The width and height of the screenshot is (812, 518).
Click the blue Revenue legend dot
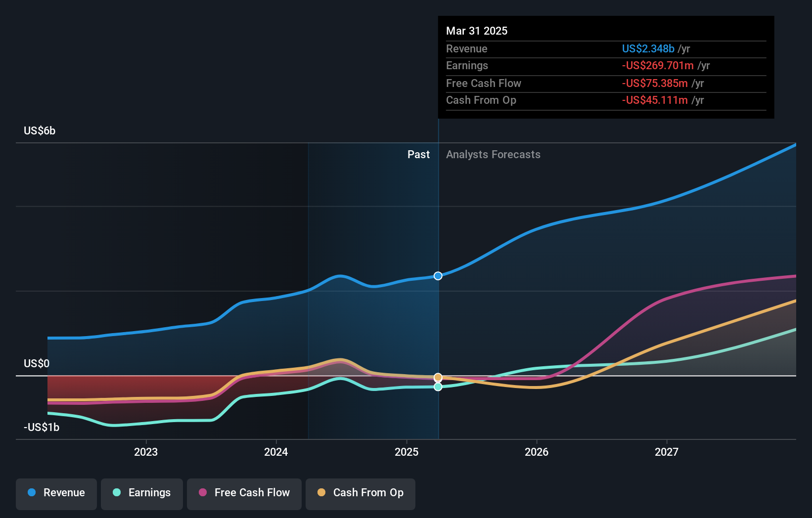point(31,493)
